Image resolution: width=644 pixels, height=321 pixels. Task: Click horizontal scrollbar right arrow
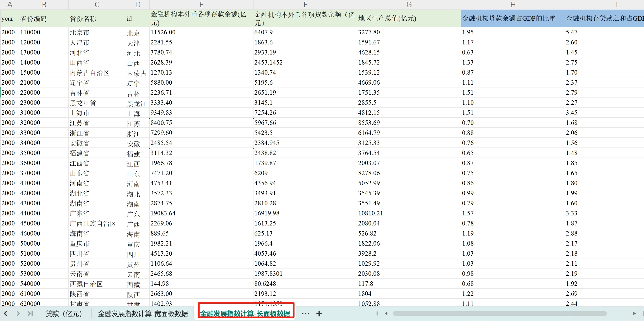pyautogui.click(x=634, y=313)
